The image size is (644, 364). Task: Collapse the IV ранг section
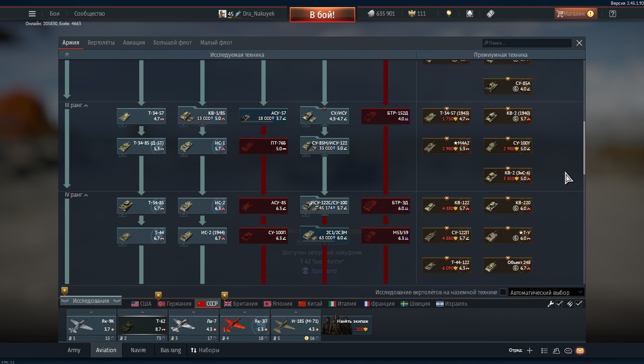click(x=76, y=195)
